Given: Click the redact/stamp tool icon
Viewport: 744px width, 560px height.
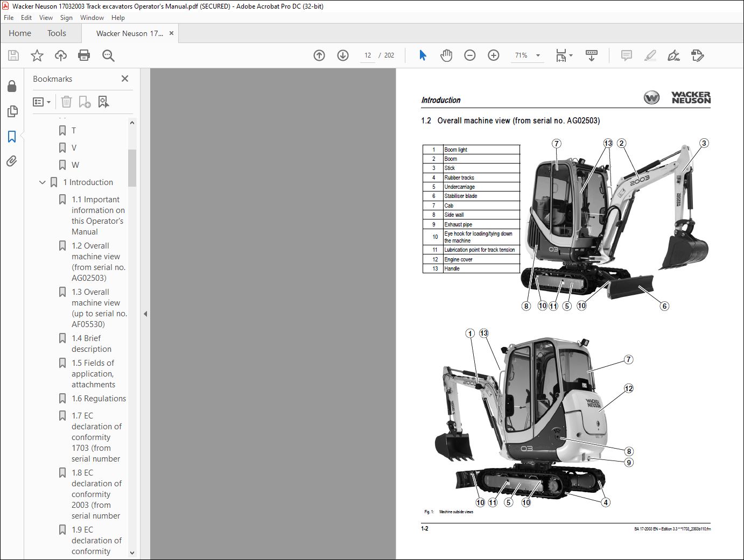Looking at the screenshot, I should click(x=698, y=55).
